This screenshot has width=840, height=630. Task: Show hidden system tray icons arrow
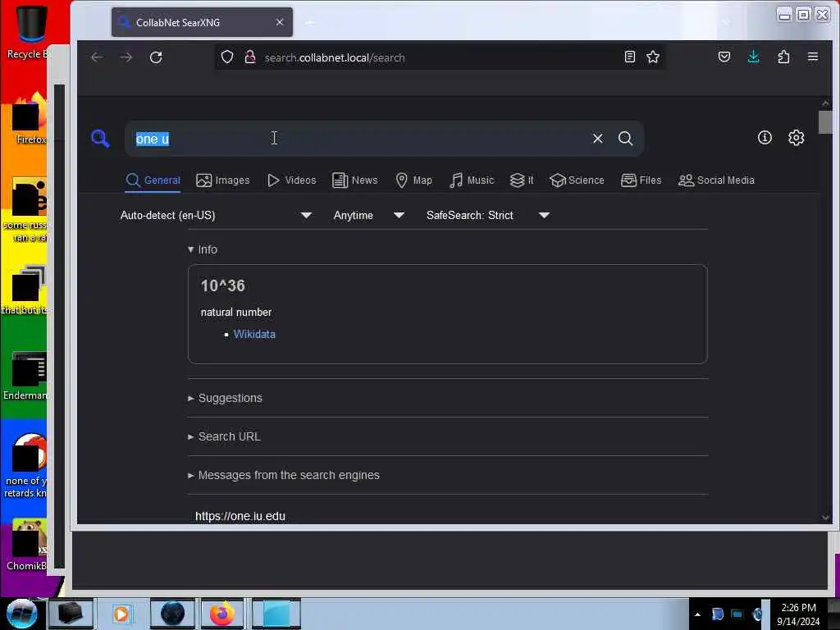[x=697, y=614]
